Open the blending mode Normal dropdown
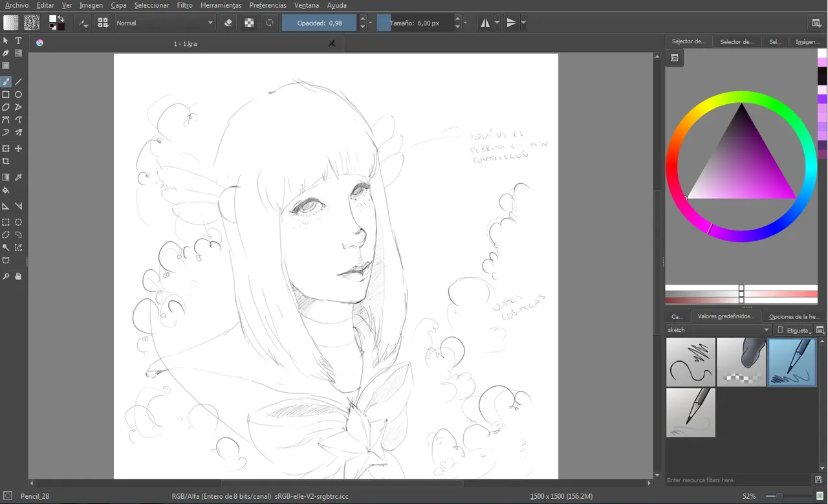Screen dimensions: 828x504 164,23
